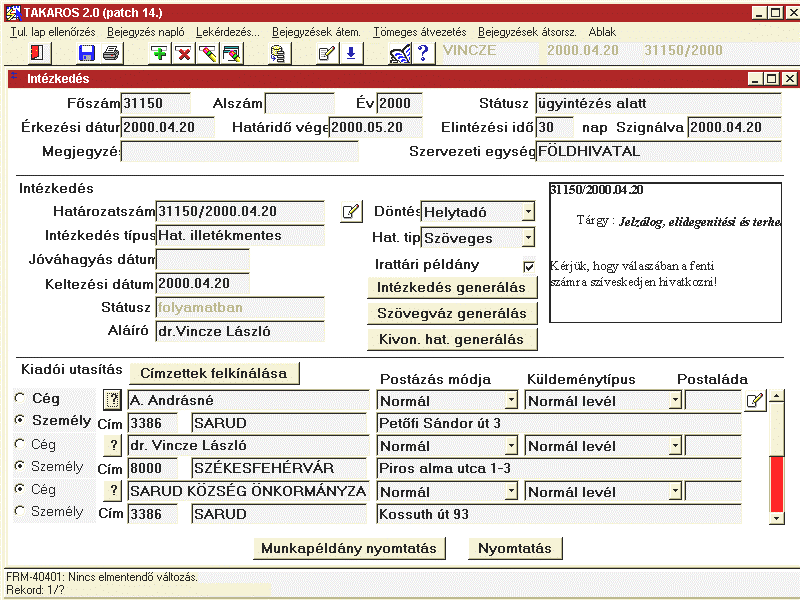Open Küldeménytípus dropdown for dr. Vincze László

(x=676, y=446)
